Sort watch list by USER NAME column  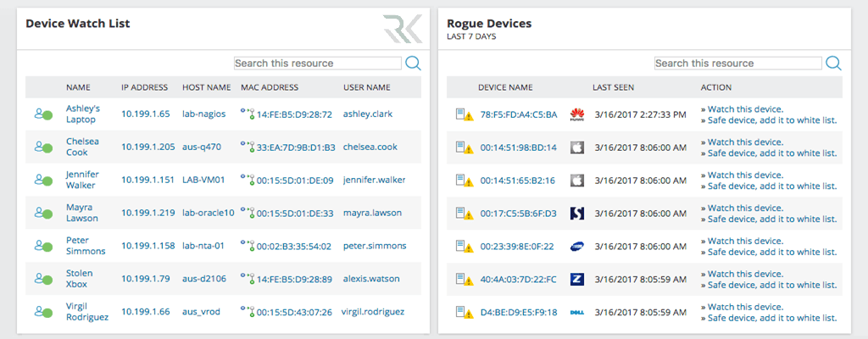tap(366, 87)
